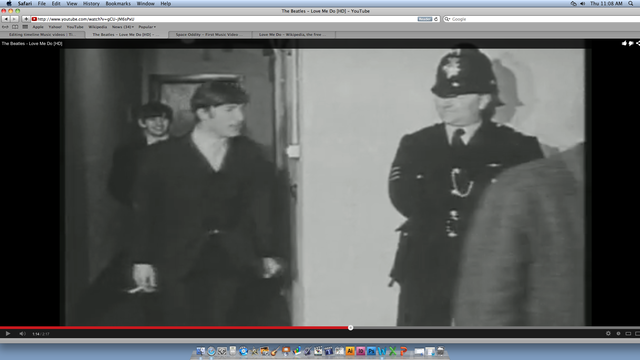Click the Reader button in address bar
640x360 pixels.
tap(424, 19)
